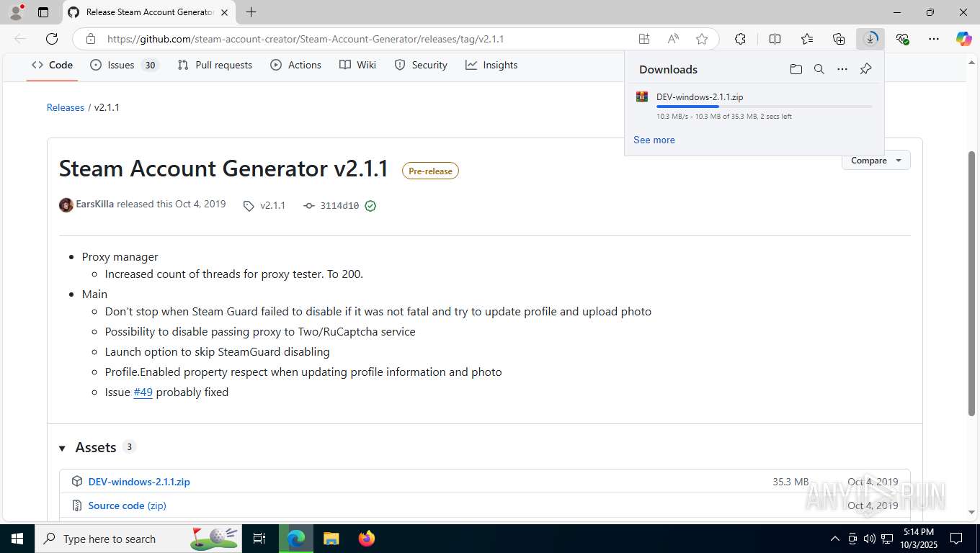Open the EarsKilla author link
Screen dimensions: 980x553
tap(95, 204)
